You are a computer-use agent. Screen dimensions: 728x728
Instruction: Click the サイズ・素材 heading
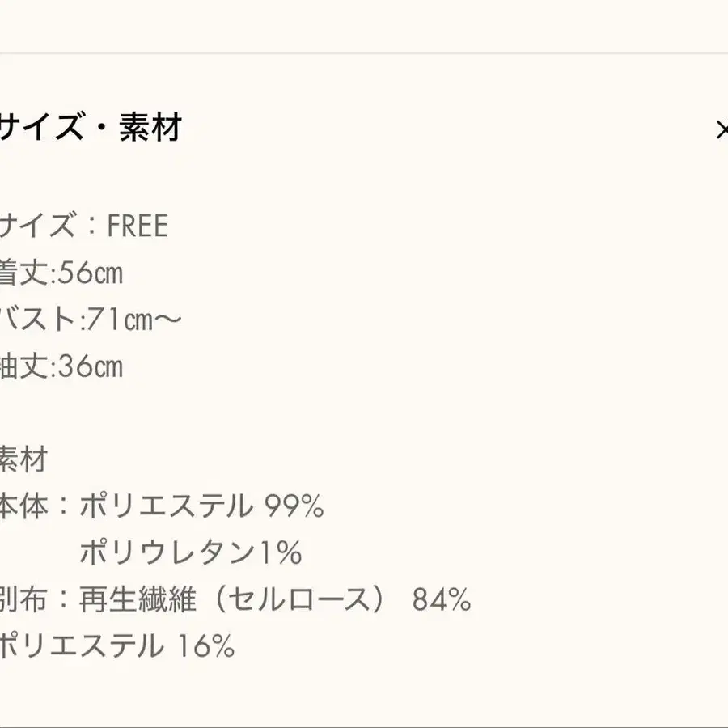point(91,127)
